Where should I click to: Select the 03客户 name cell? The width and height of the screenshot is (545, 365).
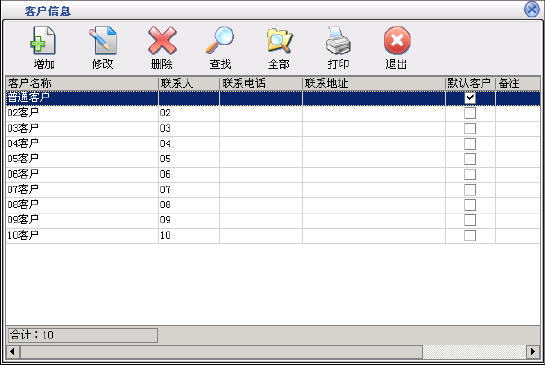pyautogui.click(x=82, y=129)
